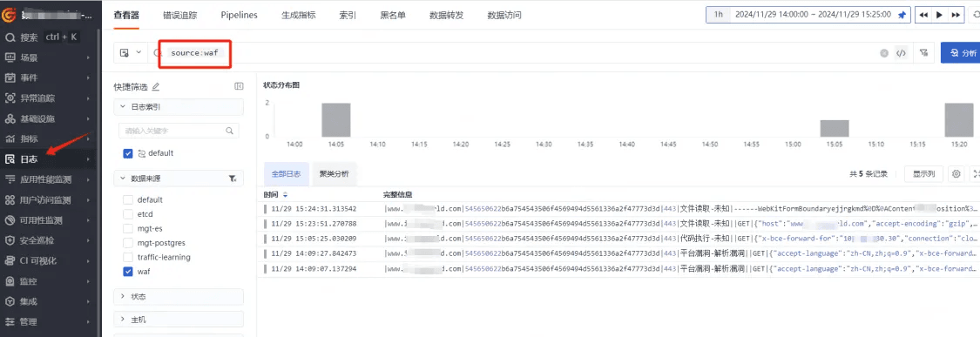
Task: Open 安全巡检 in the sidebar
Action: point(37,240)
